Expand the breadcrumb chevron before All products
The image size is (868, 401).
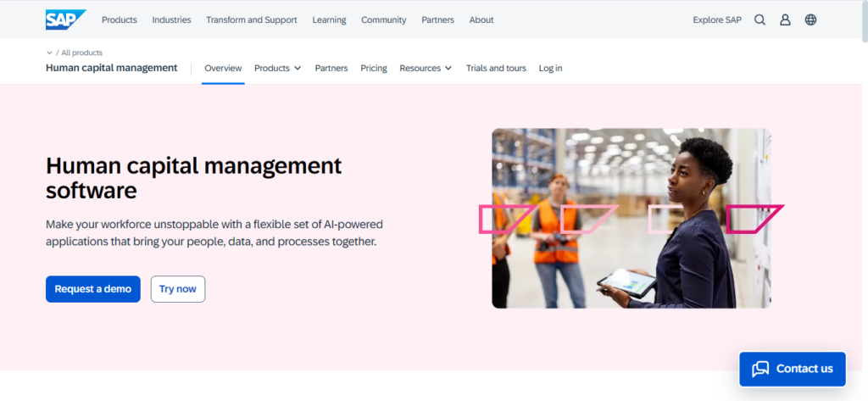pyautogui.click(x=49, y=53)
